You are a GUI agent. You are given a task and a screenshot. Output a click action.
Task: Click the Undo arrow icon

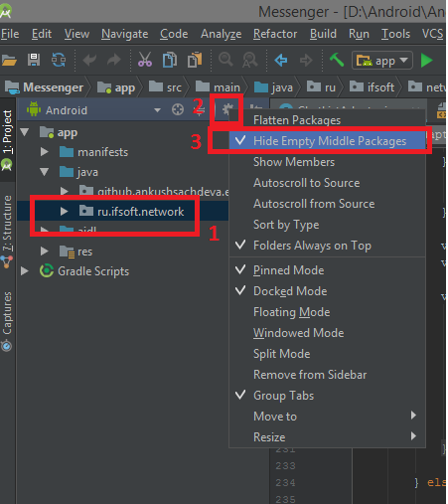[89, 61]
